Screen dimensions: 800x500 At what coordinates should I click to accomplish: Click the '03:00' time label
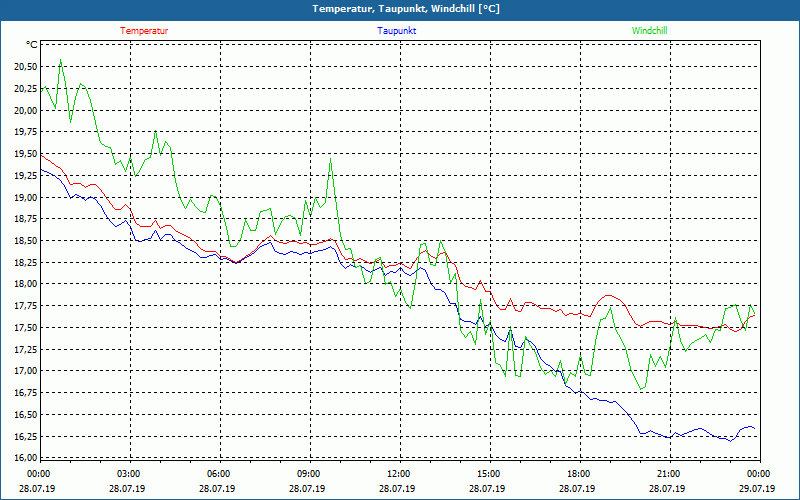tap(129, 474)
